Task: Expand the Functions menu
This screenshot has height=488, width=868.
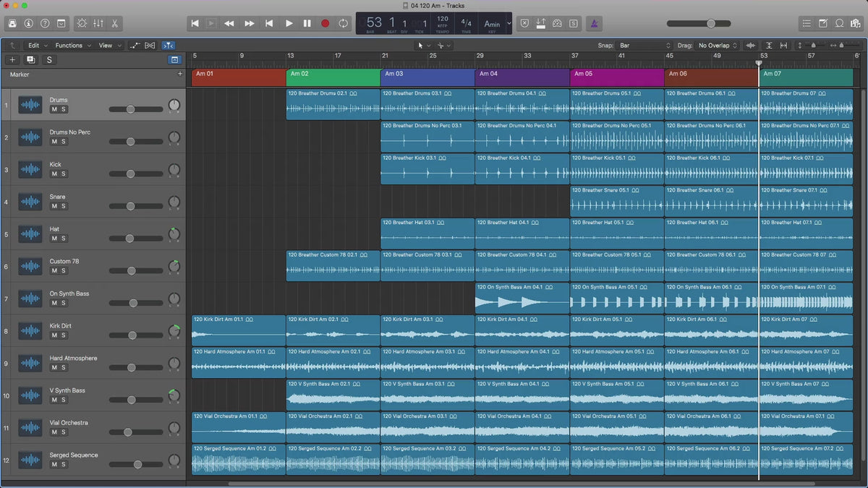Action: tap(72, 46)
